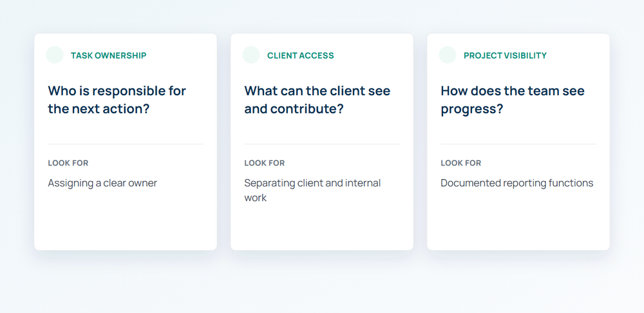Select the CLIENT ACCESS label
Screen dimensions: 644x313
[x=301, y=55]
